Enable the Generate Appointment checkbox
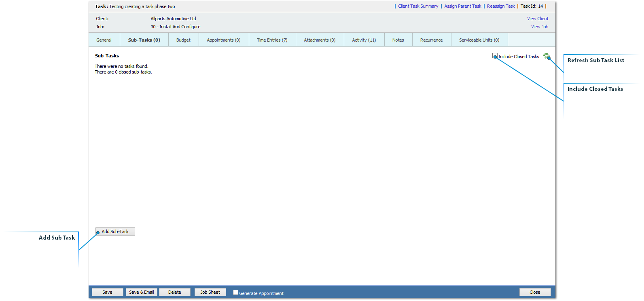 tap(235, 293)
